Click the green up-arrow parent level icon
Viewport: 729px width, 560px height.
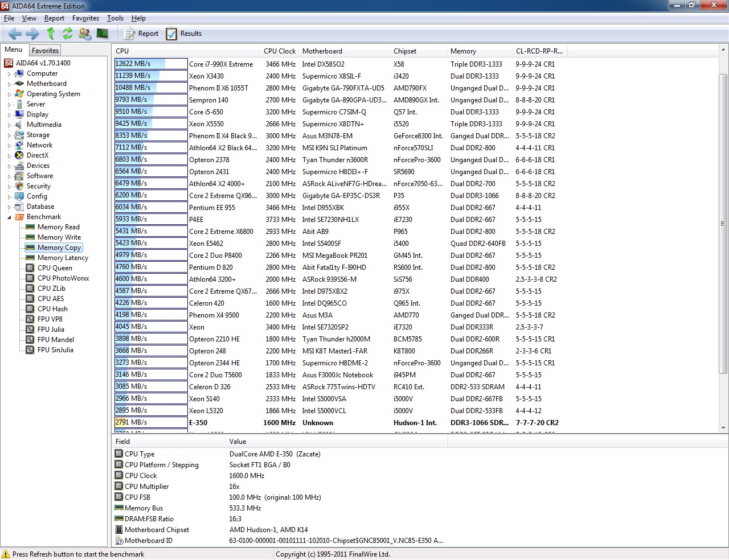coord(51,34)
